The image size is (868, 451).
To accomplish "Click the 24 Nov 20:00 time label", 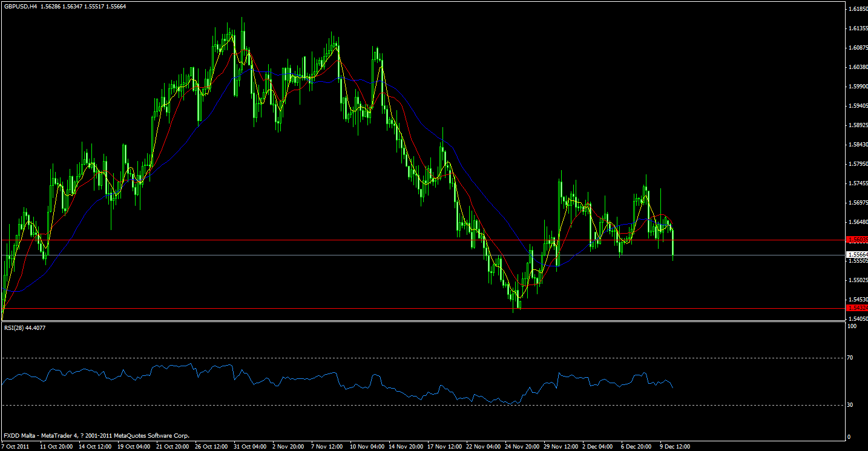I will [522, 447].
